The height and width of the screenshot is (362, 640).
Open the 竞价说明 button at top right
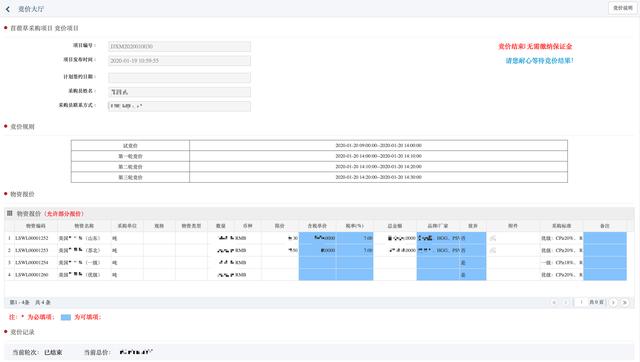pyautogui.click(x=623, y=8)
